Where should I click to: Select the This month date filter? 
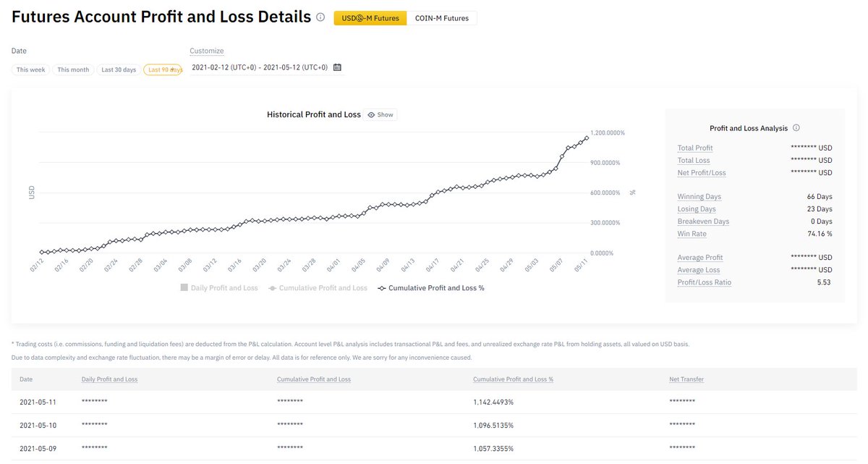(73, 69)
